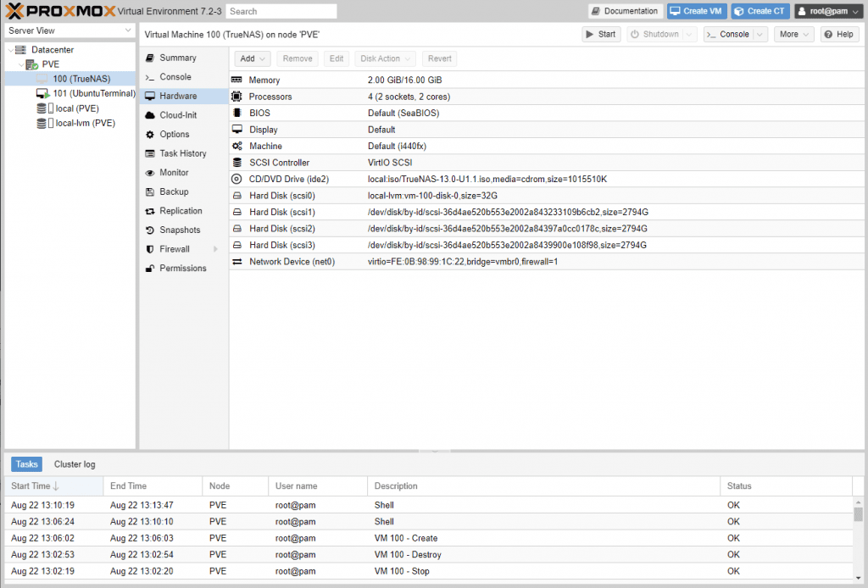Collapse the PVE tree node
Viewport: 868px width, 588px height.
click(21, 64)
